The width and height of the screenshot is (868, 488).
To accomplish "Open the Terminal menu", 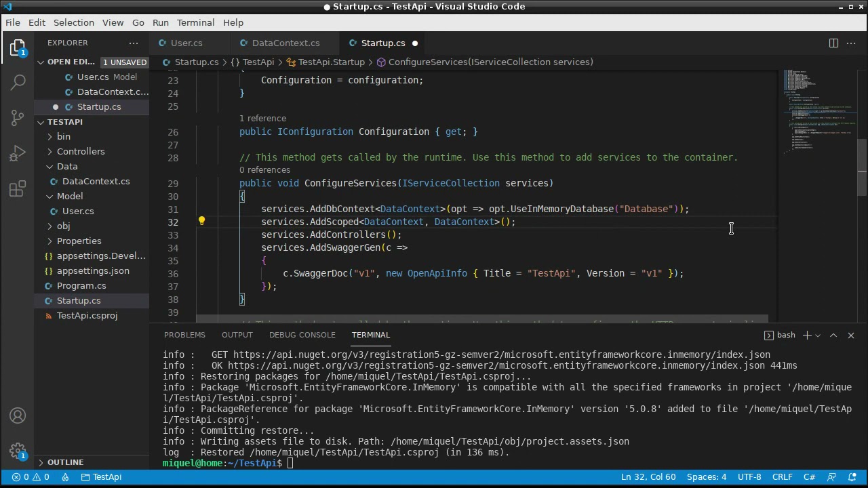I will 195,22.
